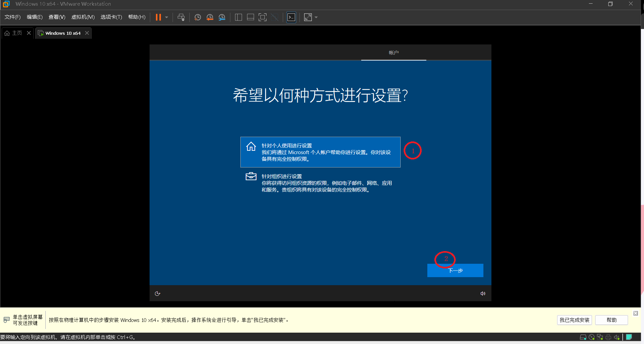Enter full screen mode

[x=263, y=17]
